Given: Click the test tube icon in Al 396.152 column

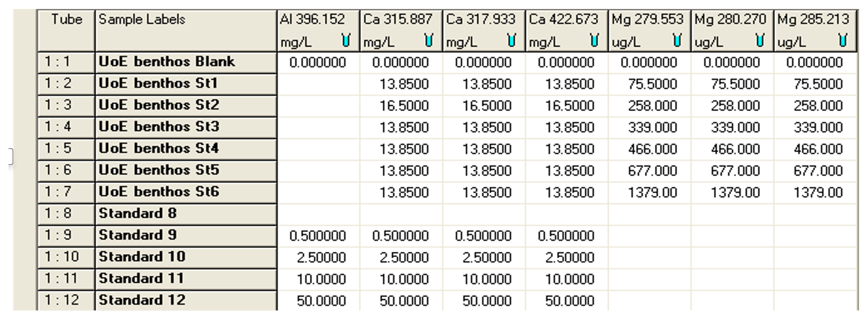Looking at the screenshot, I should click(x=346, y=40).
